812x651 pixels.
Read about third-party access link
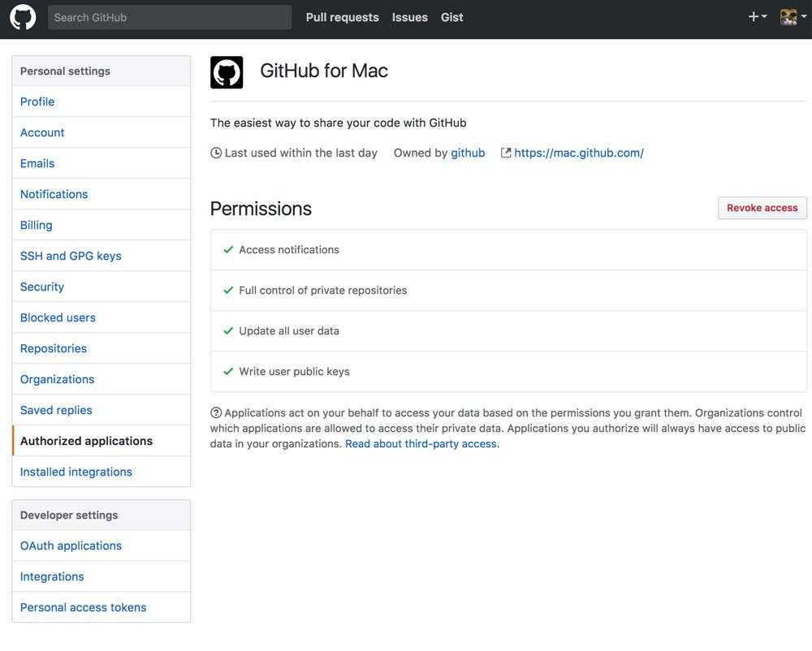pyautogui.click(x=422, y=443)
